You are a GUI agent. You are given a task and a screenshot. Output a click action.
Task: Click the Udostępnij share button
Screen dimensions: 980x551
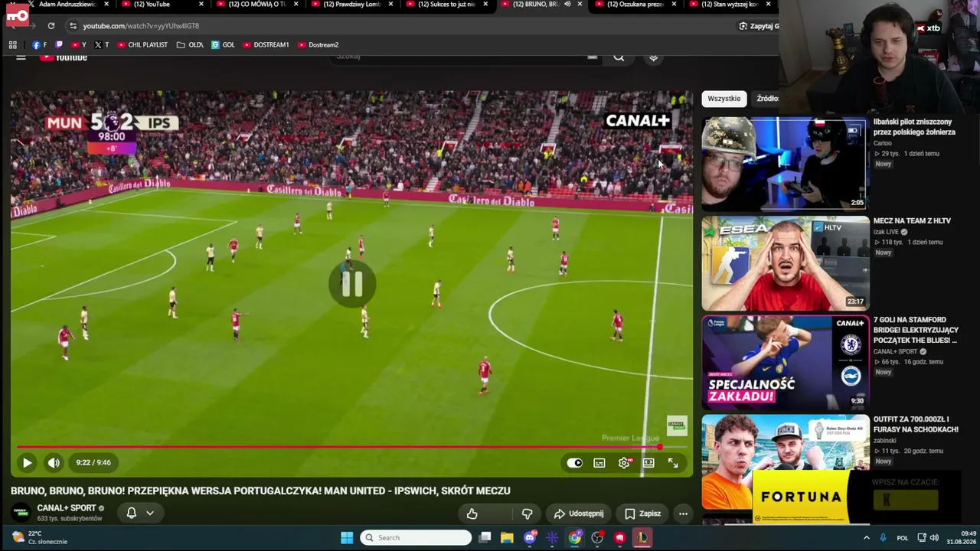pos(579,514)
